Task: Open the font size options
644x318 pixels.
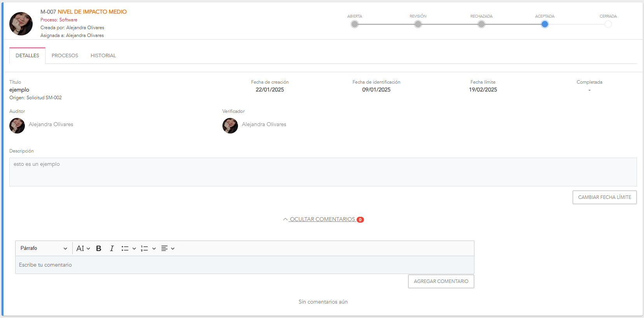Action: pos(83,248)
